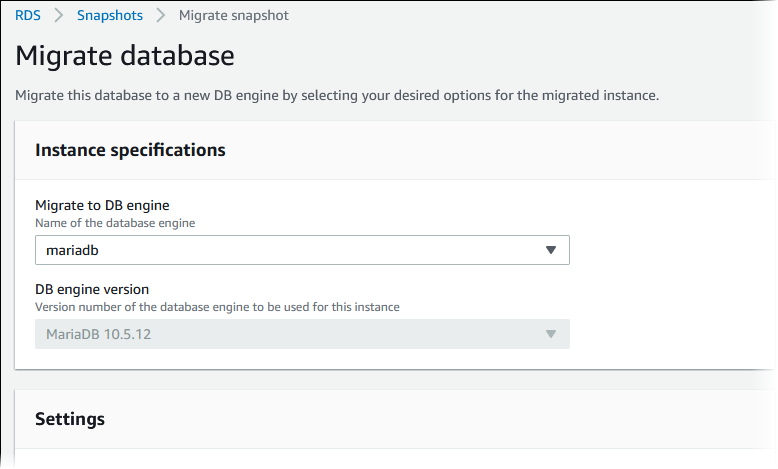Click the 'Name of the database engine' hint
778x469 pixels.
click(x=115, y=223)
